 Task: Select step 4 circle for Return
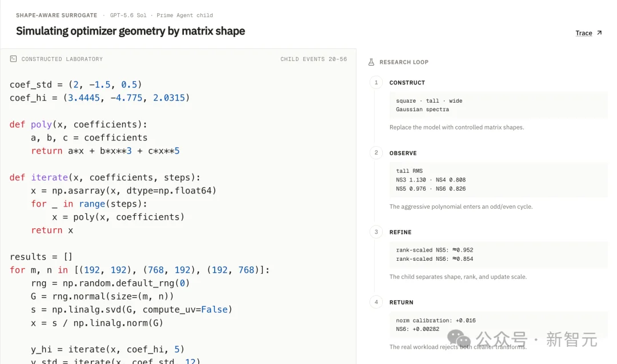pos(376,302)
